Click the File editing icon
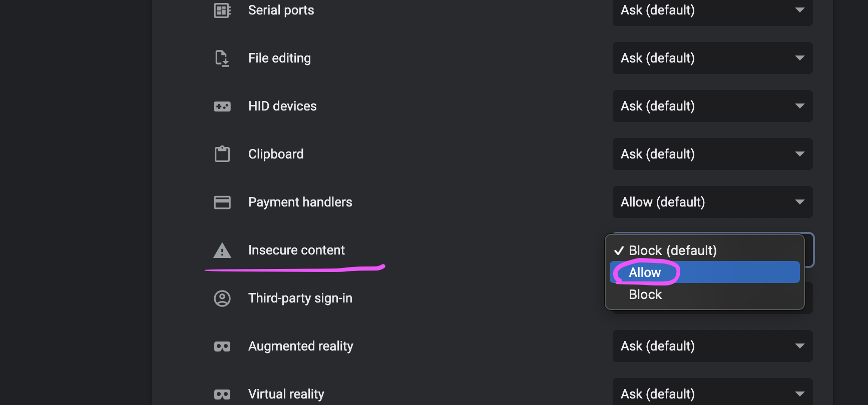 point(222,58)
